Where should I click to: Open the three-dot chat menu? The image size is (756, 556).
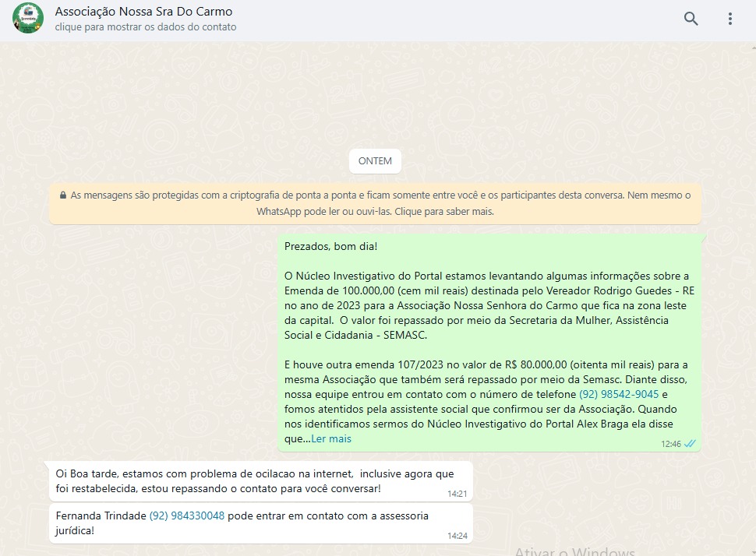point(730,19)
